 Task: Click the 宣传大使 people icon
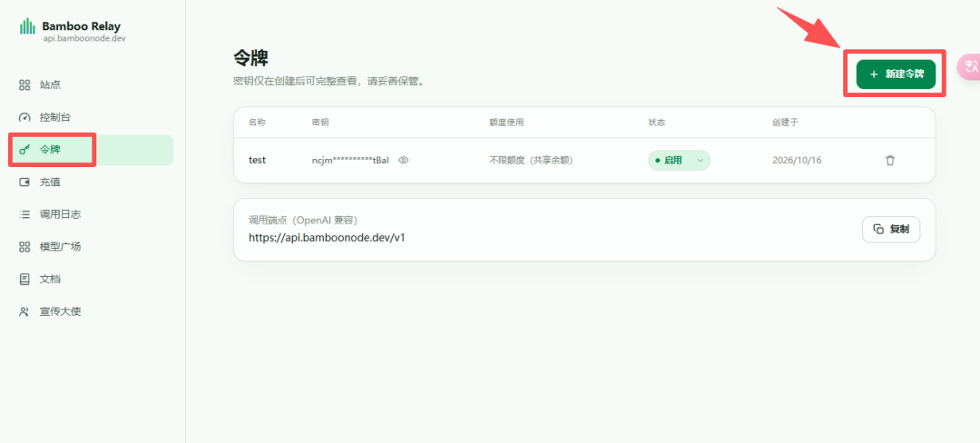point(24,311)
